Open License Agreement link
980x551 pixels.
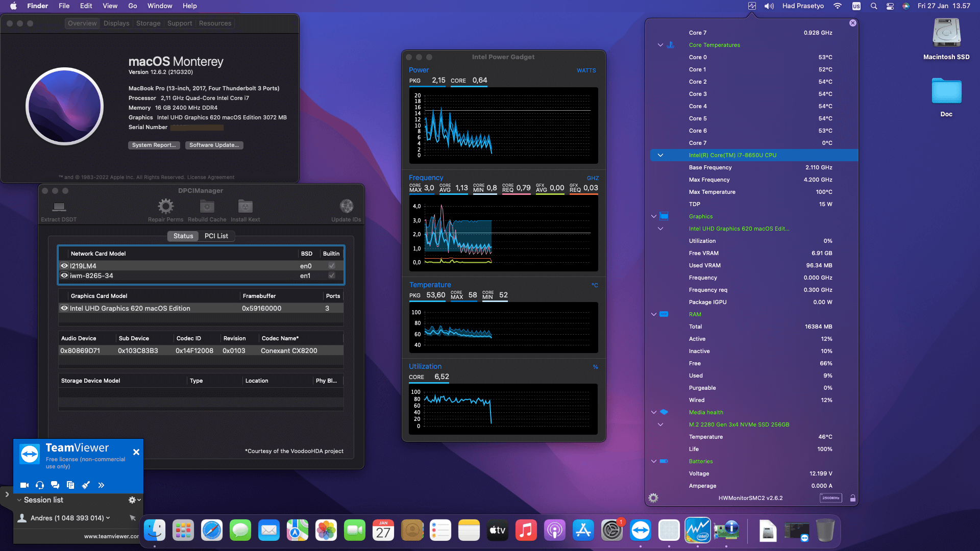click(211, 178)
